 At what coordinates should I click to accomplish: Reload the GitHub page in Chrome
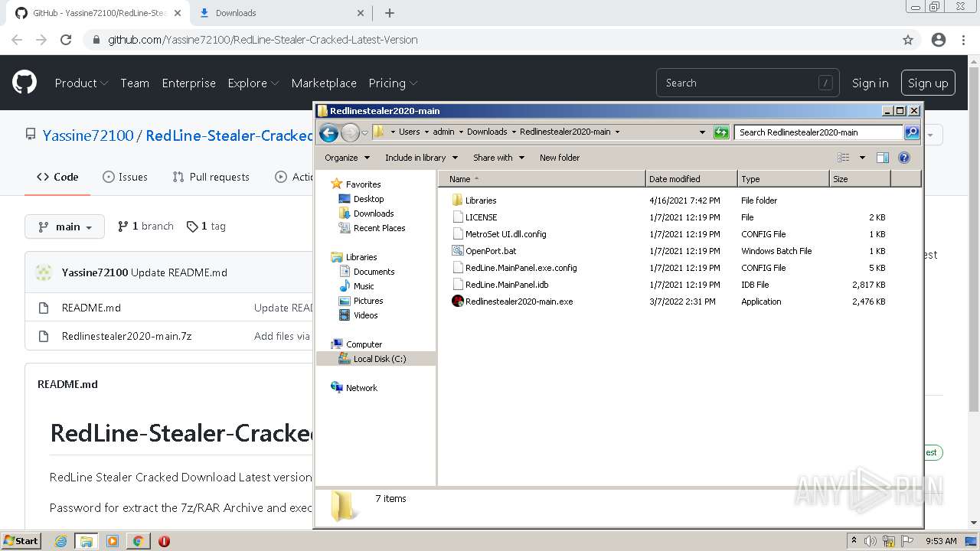(x=66, y=40)
